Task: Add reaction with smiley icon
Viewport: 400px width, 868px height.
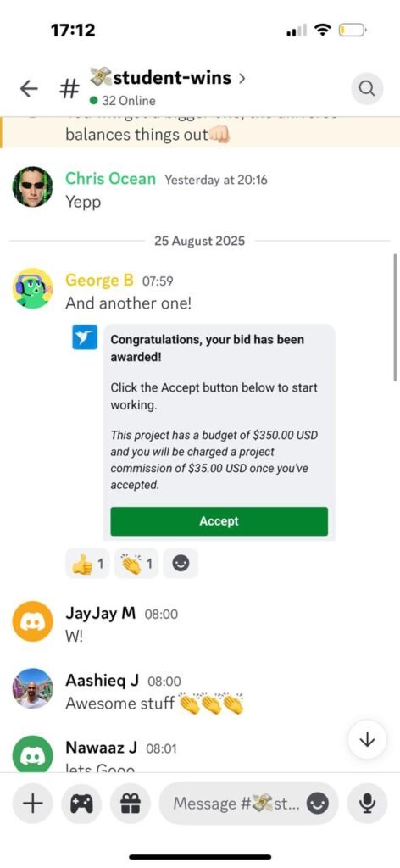Action: pyautogui.click(x=181, y=564)
